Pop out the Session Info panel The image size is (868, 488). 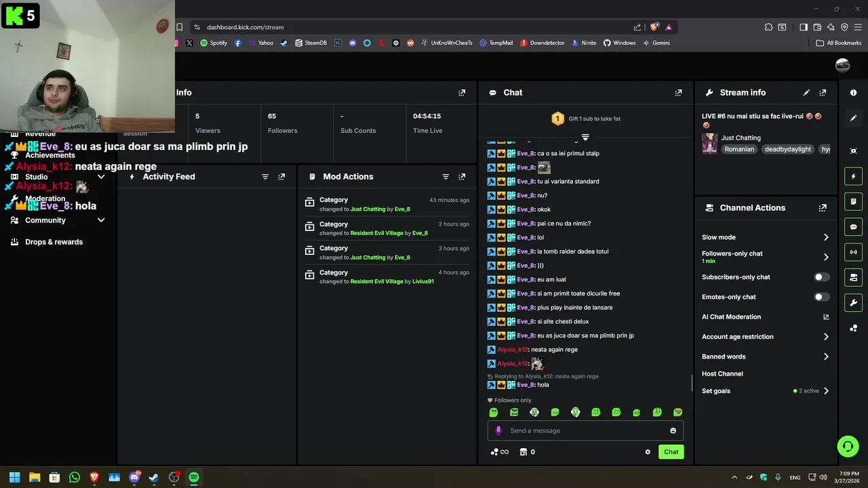462,93
